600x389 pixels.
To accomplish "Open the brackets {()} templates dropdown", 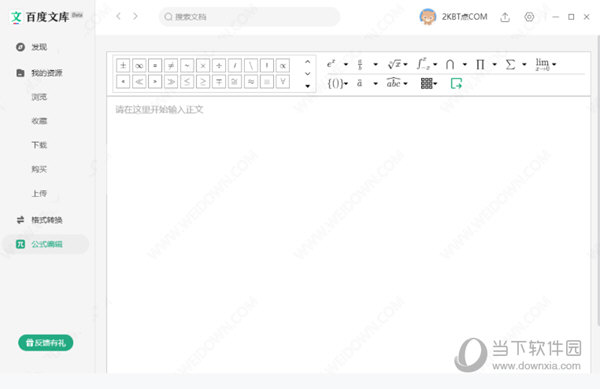I will pyautogui.click(x=338, y=83).
